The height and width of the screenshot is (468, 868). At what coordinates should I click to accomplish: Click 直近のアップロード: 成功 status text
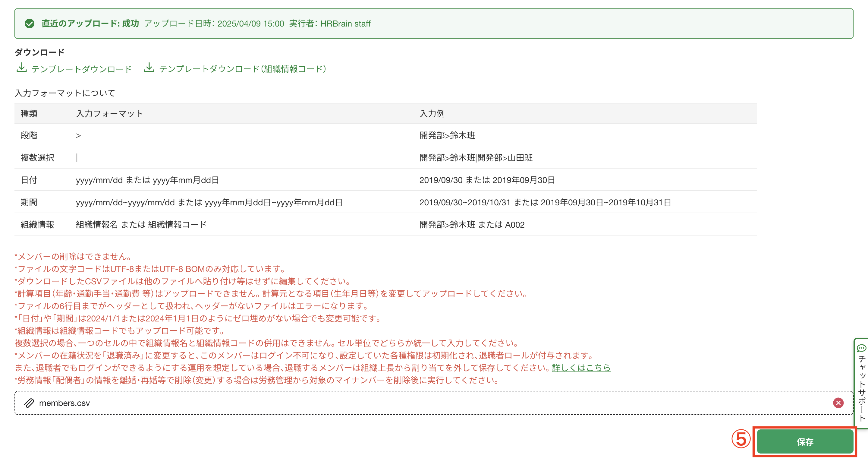[90, 24]
